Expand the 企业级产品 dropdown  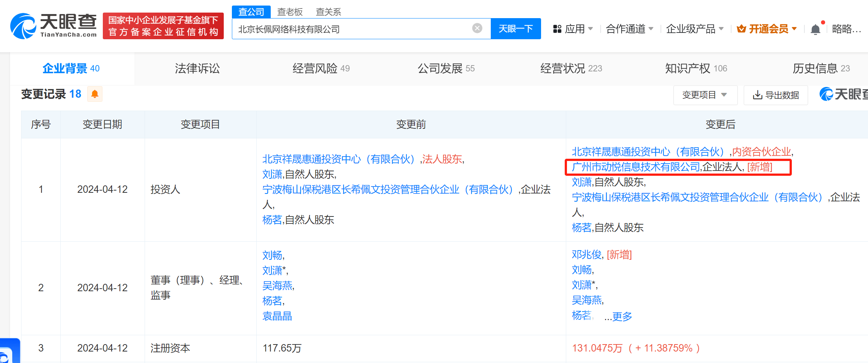pyautogui.click(x=695, y=29)
